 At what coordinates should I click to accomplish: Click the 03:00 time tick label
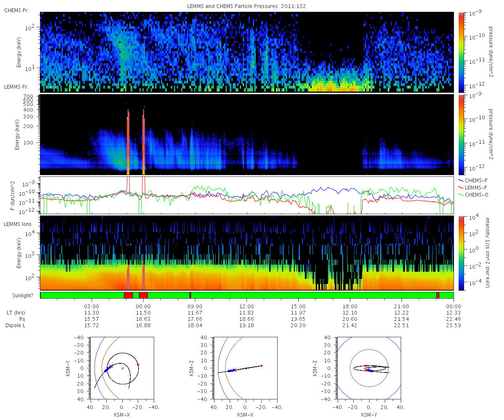tap(92, 307)
